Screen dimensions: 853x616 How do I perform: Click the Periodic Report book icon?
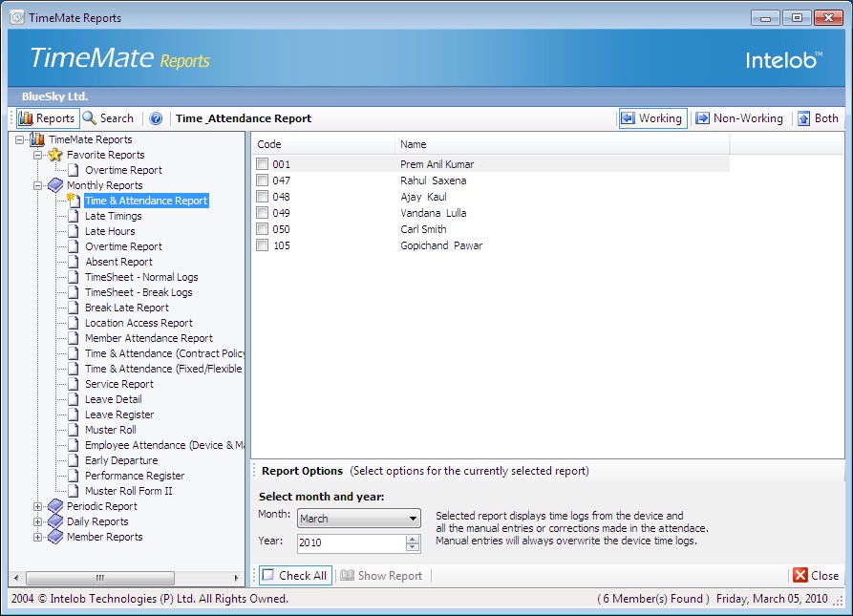(55, 506)
